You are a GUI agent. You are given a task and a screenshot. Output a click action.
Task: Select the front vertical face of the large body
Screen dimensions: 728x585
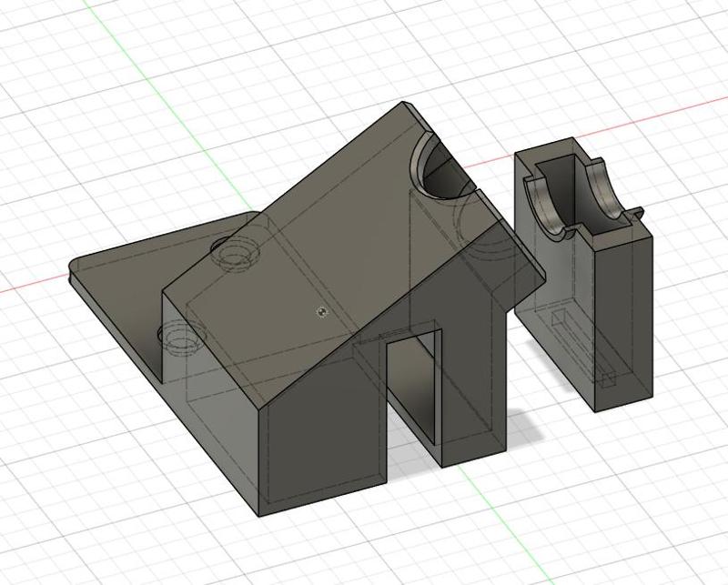pyautogui.click(x=323, y=441)
